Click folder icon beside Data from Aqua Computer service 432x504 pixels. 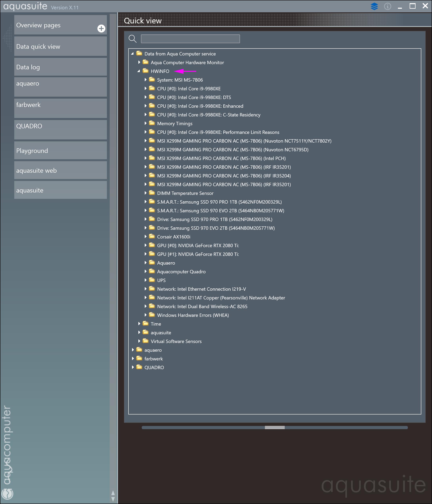click(139, 53)
